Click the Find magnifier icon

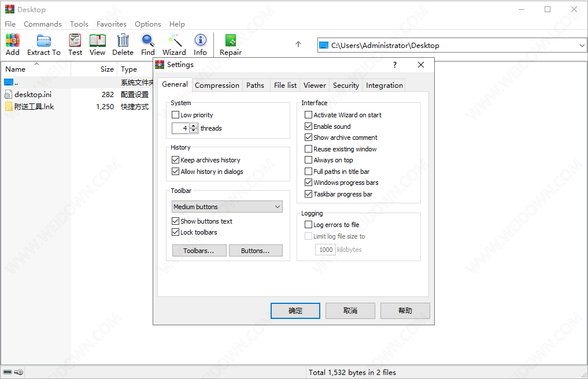[x=148, y=40]
